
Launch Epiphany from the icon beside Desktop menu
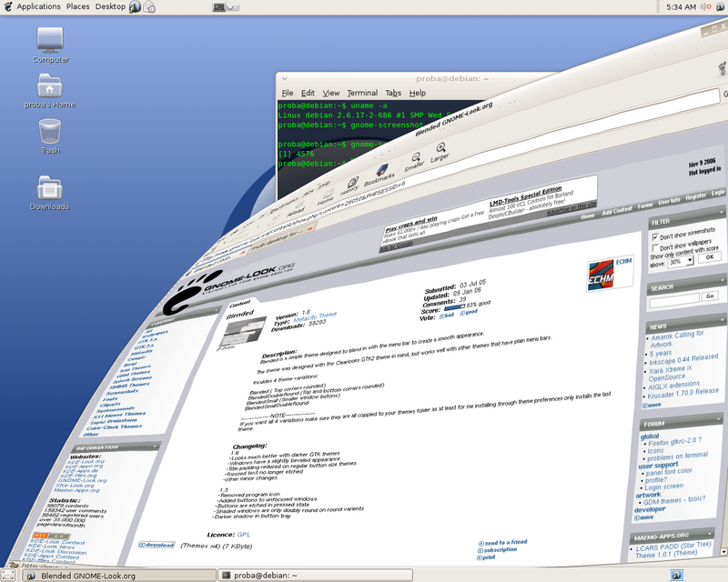point(135,7)
